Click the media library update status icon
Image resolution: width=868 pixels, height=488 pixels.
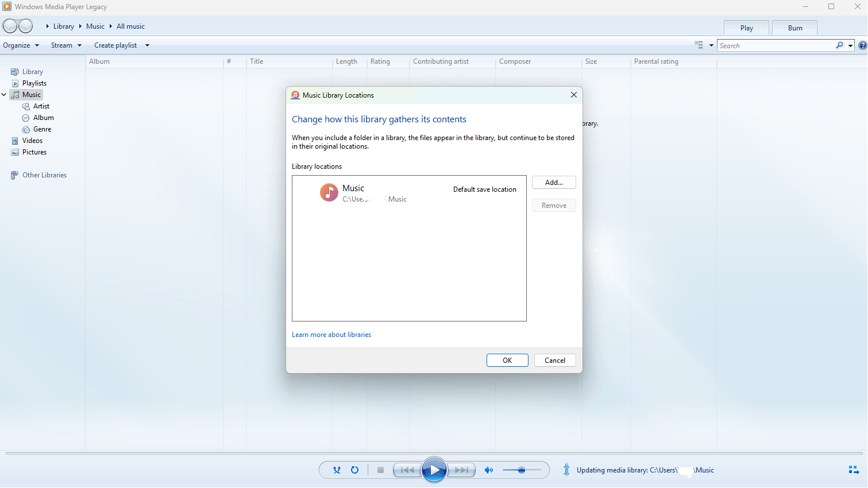(x=566, y=470)
